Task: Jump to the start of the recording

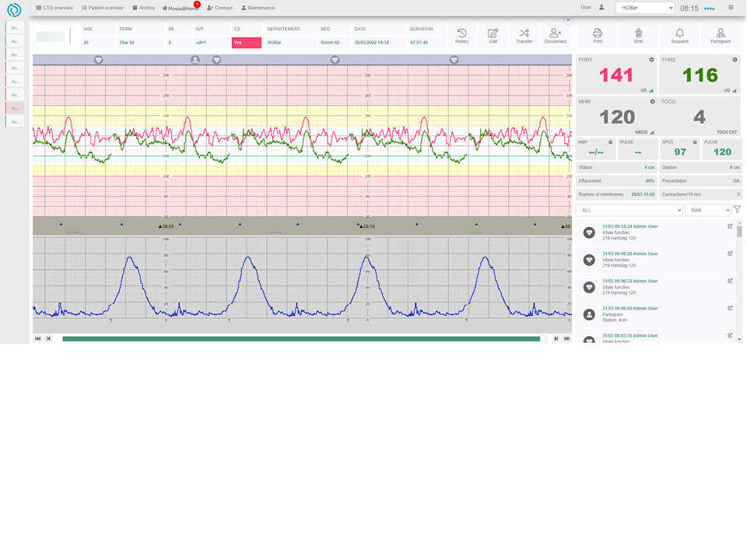Action: 38,338
